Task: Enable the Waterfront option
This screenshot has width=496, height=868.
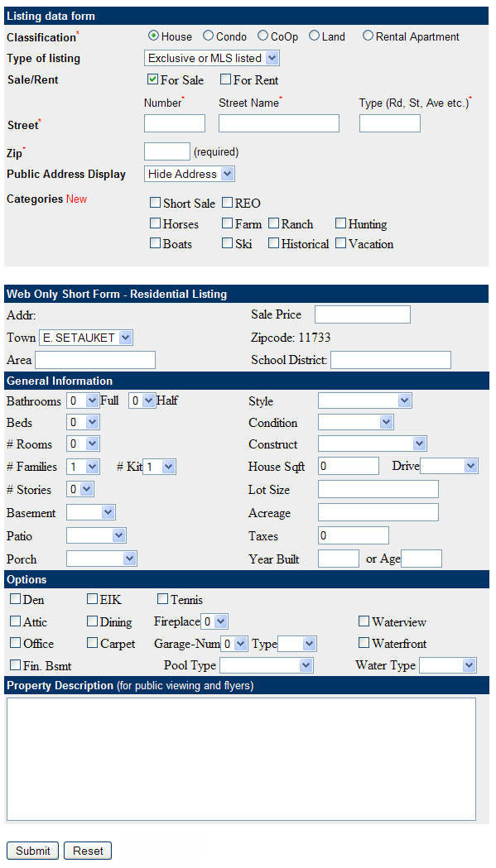Action: (x=363, y=643)
